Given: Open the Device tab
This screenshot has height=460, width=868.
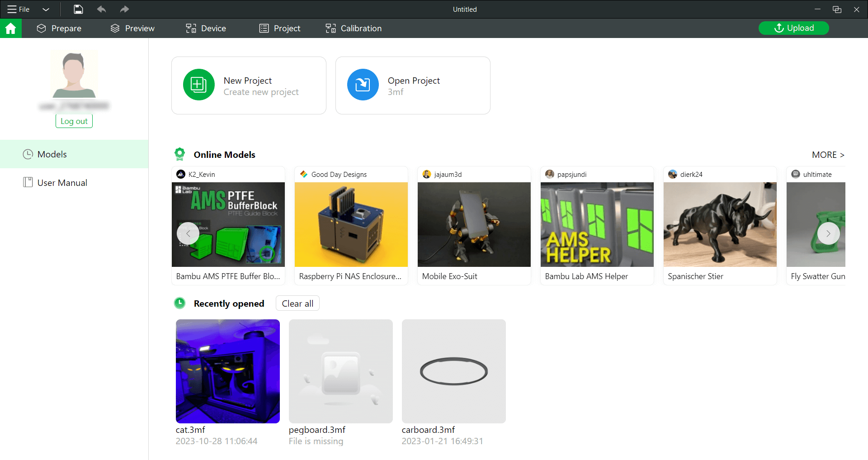Looking at the screenshot, I should point(206,28).
